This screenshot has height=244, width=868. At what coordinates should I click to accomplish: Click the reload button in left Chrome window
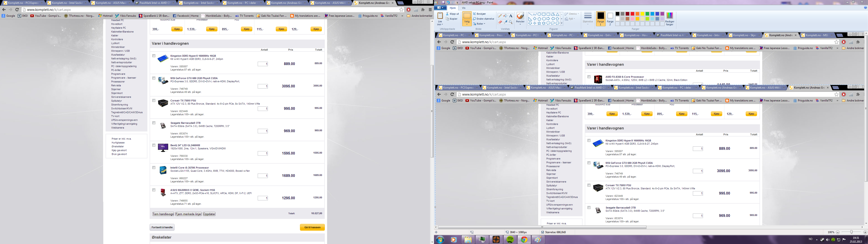(17, 9)
